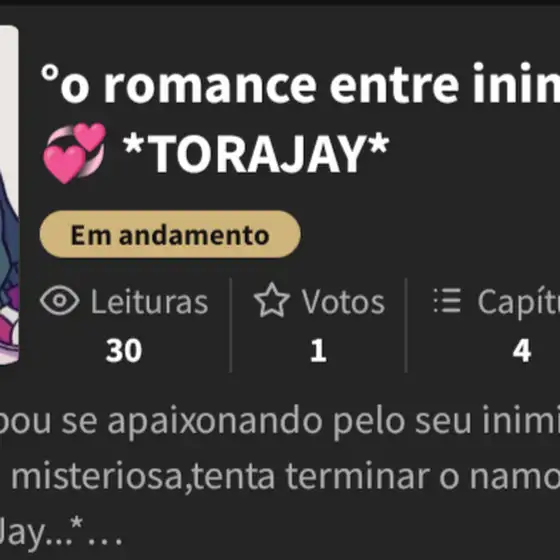
Task: Open the Capítulos chapter list label
Action: click(x=519, y=304)
